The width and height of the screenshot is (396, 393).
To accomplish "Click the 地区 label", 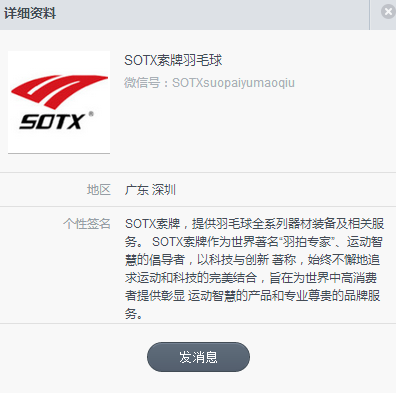I will point(99,190).
